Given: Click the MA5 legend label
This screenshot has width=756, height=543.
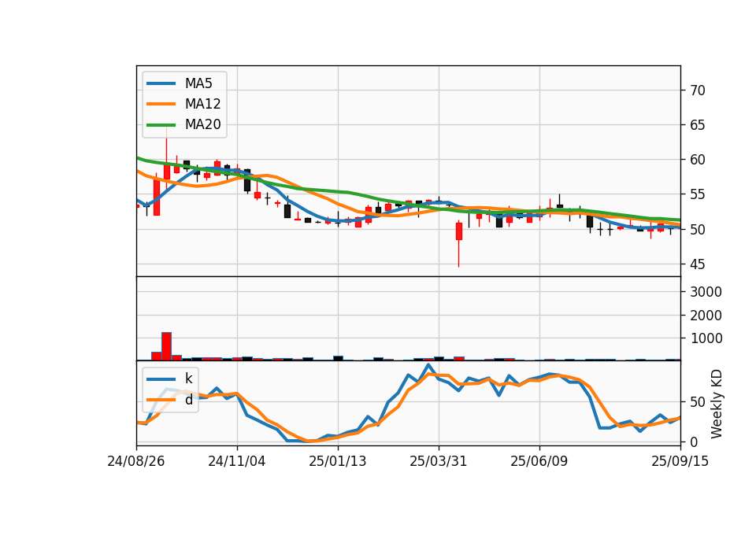Looking at the screenshot, I should tap(198, 83).
